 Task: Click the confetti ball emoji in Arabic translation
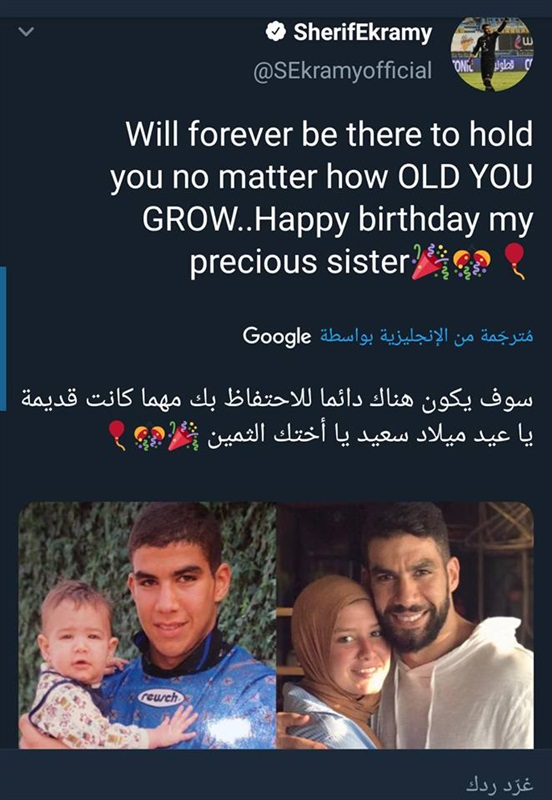click(x=149, y=438)
